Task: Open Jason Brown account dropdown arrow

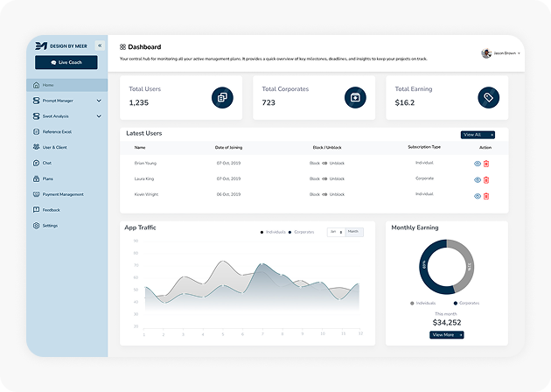Action: coord(519,53)
